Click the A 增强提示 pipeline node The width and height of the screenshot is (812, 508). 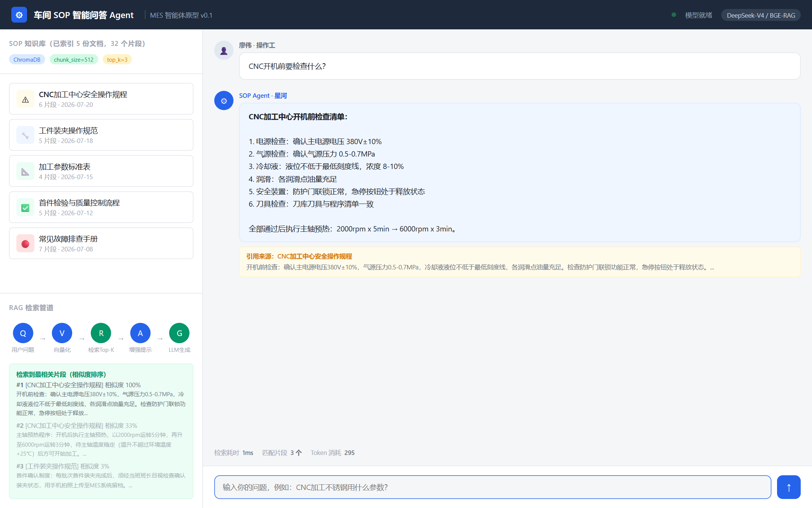[x=140, y=333]
